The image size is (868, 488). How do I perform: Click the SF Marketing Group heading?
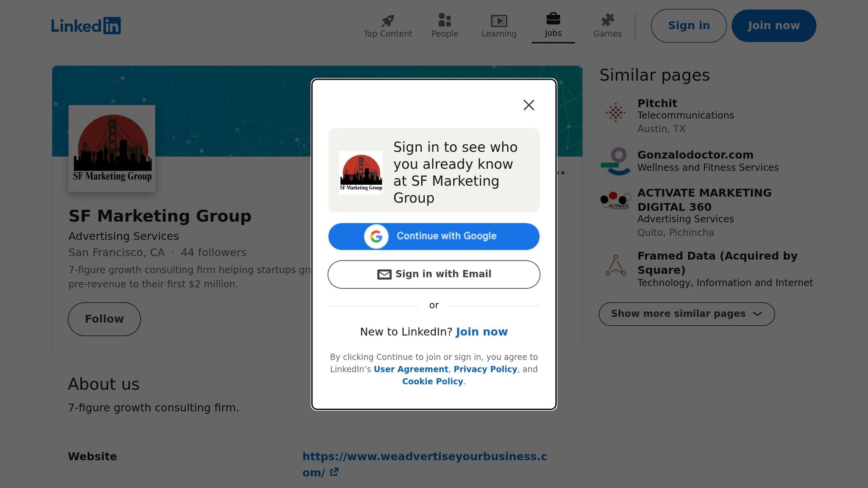point(160,216)
